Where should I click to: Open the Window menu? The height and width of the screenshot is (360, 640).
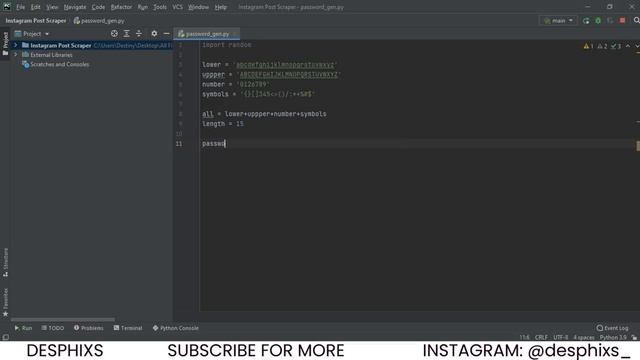point(198,7)
